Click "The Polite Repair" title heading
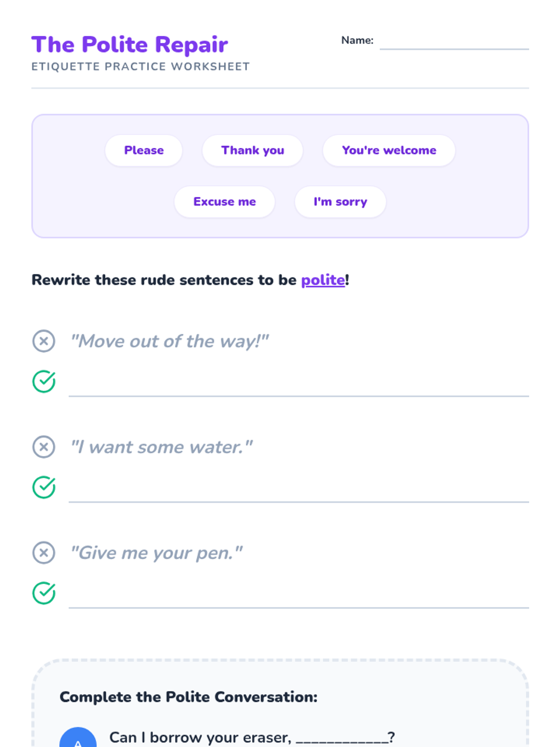 click(130, 45)
